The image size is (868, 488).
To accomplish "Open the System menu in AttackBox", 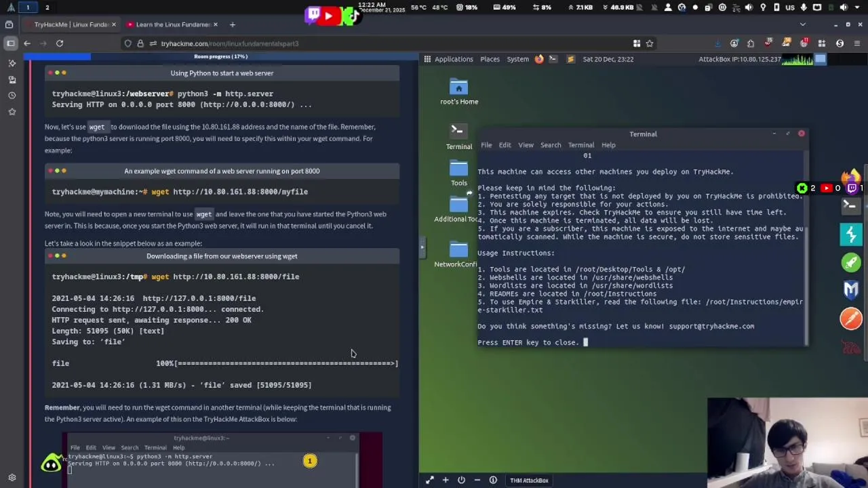I will 517,59.
